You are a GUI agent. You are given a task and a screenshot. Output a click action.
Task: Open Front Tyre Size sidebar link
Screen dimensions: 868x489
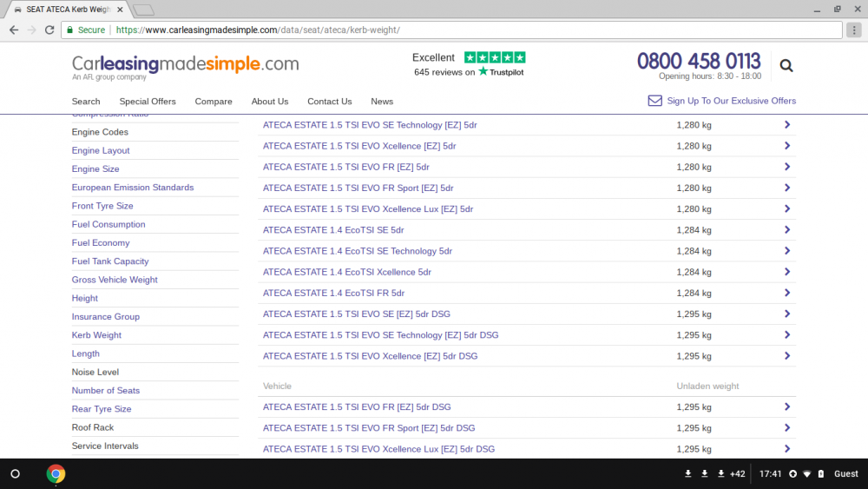point(102,206)
